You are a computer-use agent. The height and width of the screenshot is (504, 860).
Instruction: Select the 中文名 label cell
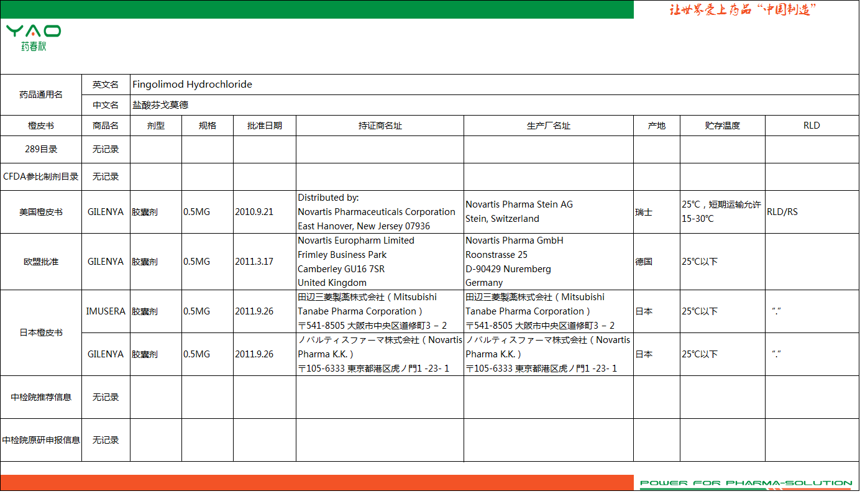(106, 105)
